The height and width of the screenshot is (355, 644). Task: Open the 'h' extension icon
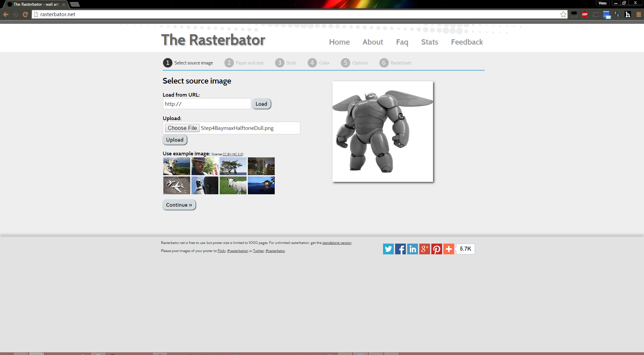tap(628, 14)
